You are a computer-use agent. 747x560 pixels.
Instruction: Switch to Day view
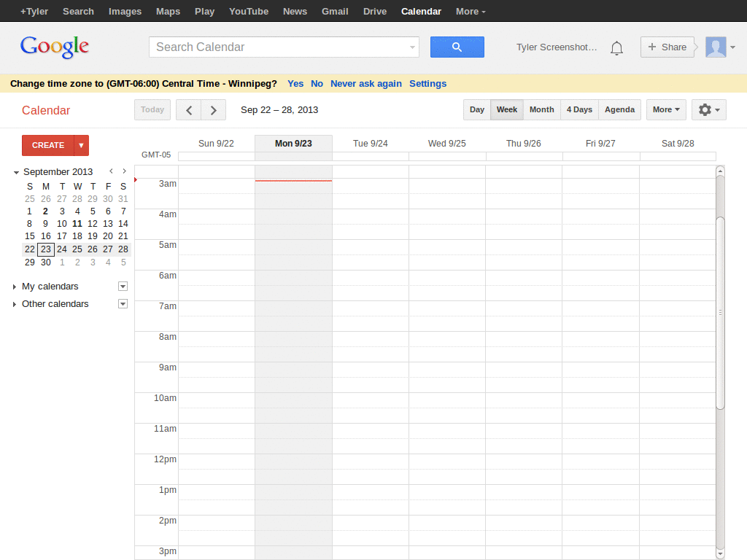click(477, 110)
